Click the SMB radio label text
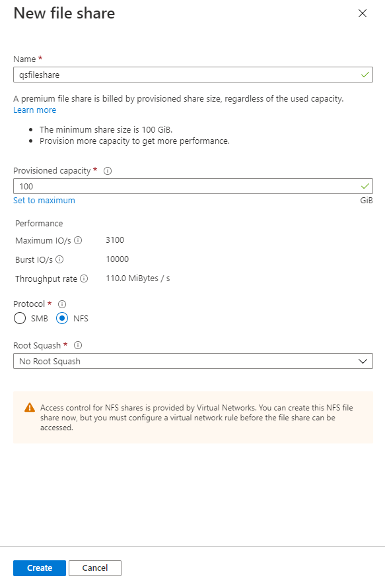The image size is (385, 588). point(40,319)
